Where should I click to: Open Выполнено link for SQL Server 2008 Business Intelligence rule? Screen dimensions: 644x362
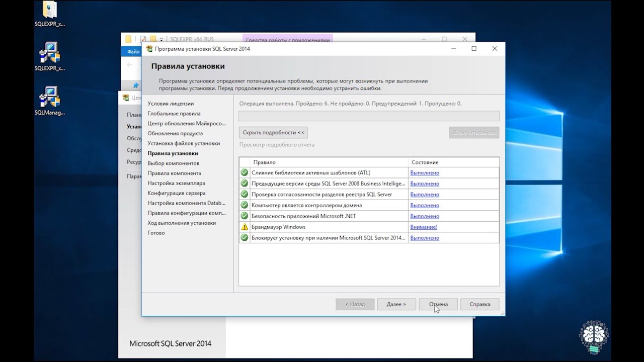[x=425, y=184]
